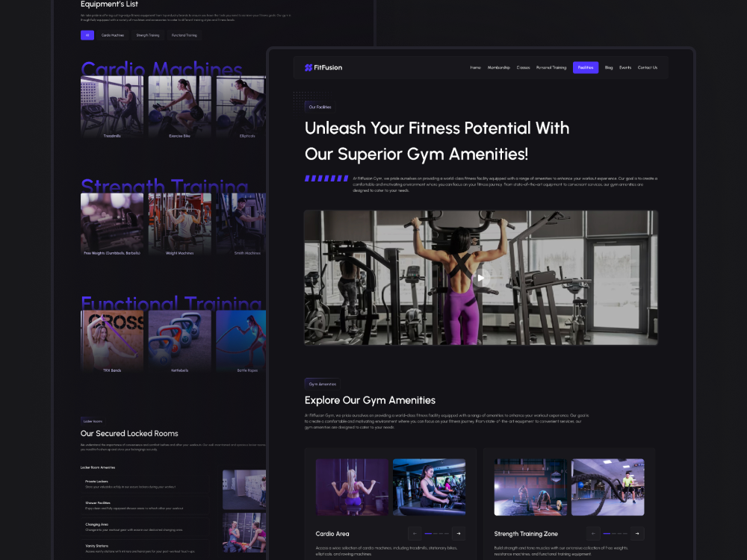This screenshot has height=560, width=747.
Task: Open the Membership page from navbar
Action: click(498, 67)
